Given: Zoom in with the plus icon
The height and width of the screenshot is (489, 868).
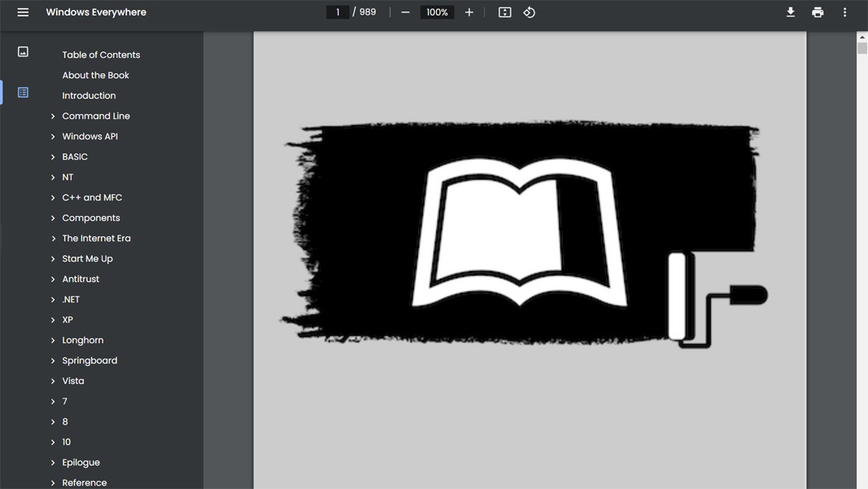Looking at the screenshot, I should click(469, 12).
